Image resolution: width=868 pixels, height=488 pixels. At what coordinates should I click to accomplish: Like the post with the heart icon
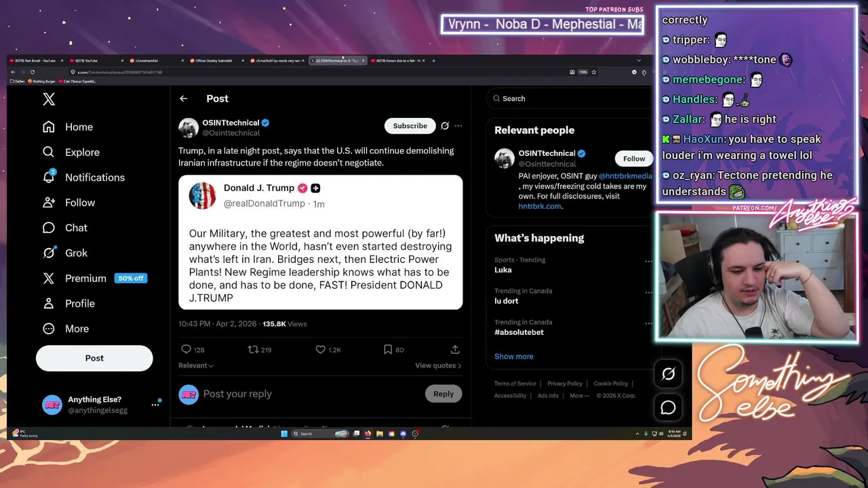click(320, 349)
